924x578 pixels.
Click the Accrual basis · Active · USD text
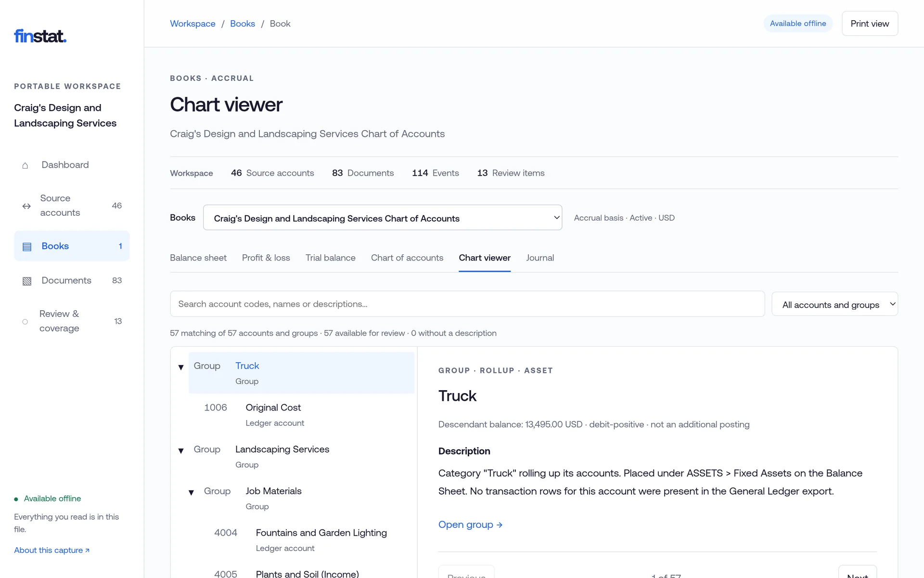pyautogui.click(x=624, y=218)
